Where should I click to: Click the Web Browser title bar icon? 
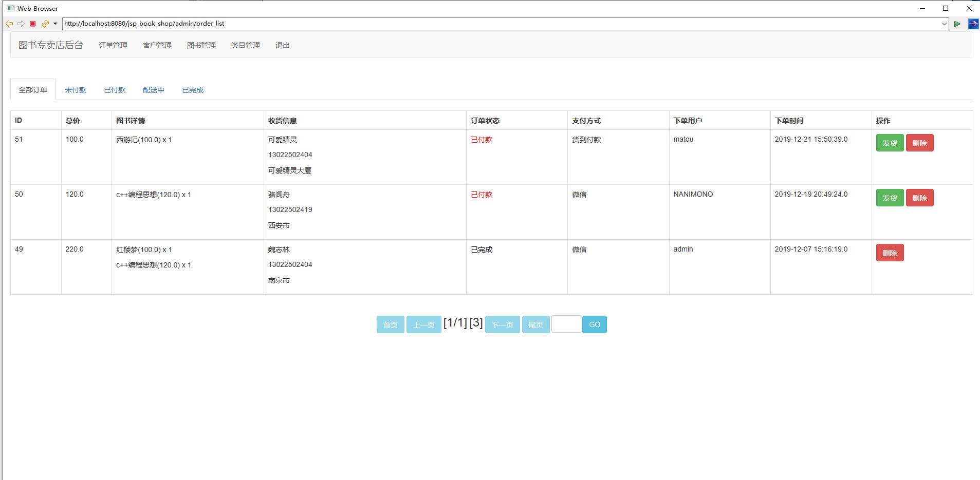(10, 8)
